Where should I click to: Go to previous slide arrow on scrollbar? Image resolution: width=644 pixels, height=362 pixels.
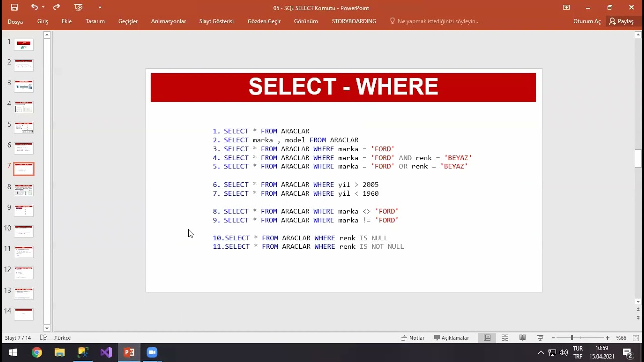click(638, 310)
